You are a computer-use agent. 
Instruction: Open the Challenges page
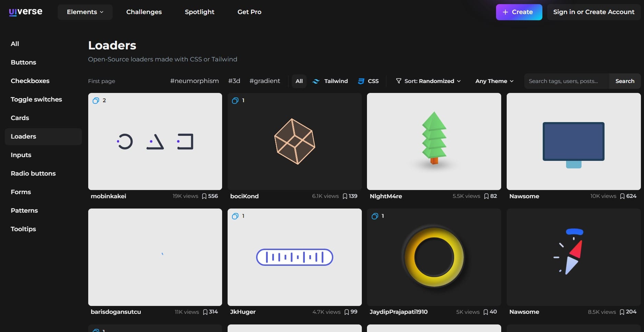click(144, 12)
